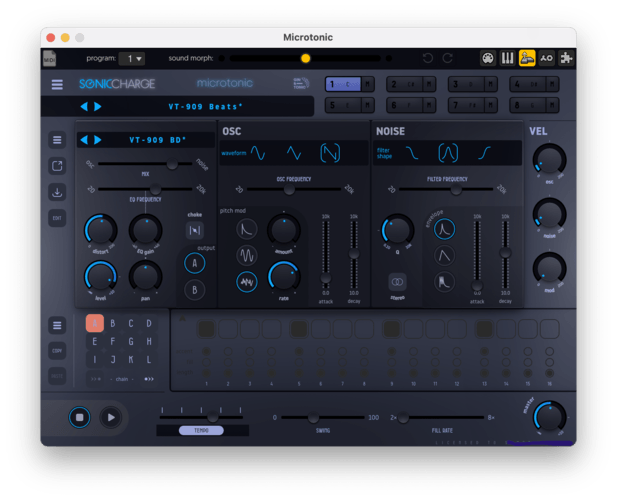Viewport: 617px width, 500px height.
Task: Select drum channel 2
Action: pyautogui.click(x=405, y=84)
